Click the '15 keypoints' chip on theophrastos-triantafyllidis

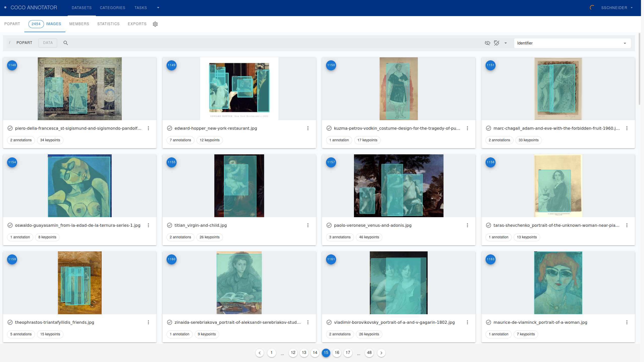[50, 334]
